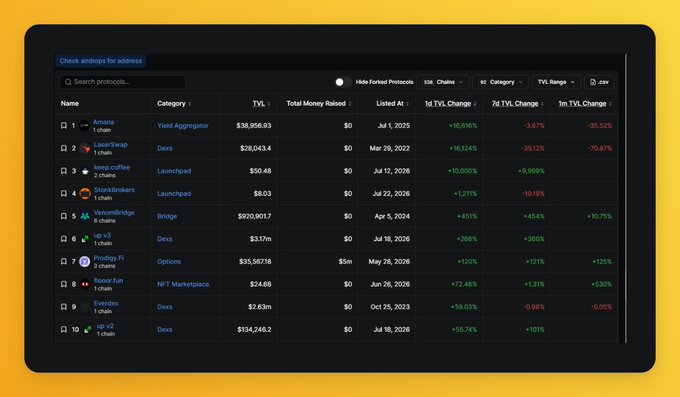Open the Yield Aggregator category link

183,125
